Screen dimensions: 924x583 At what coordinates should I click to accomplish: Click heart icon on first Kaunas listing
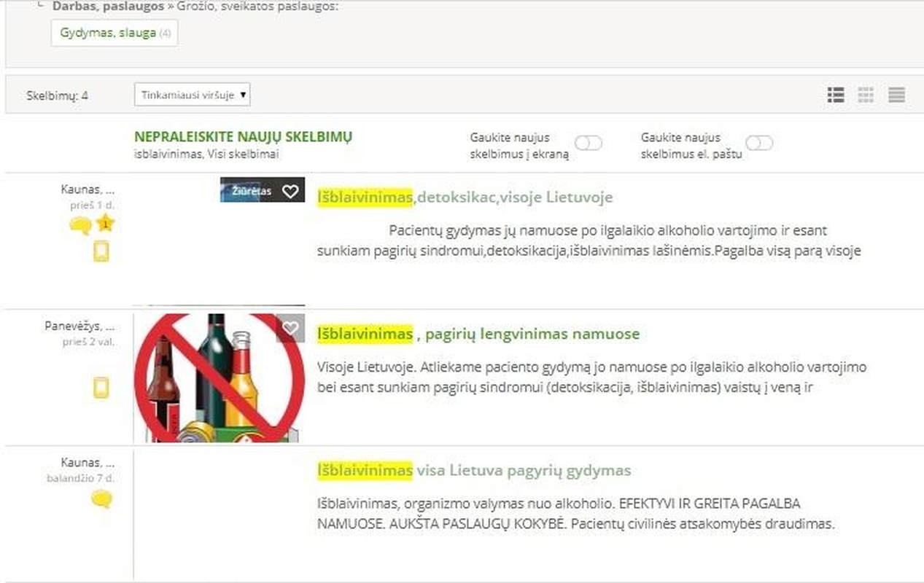290,191
